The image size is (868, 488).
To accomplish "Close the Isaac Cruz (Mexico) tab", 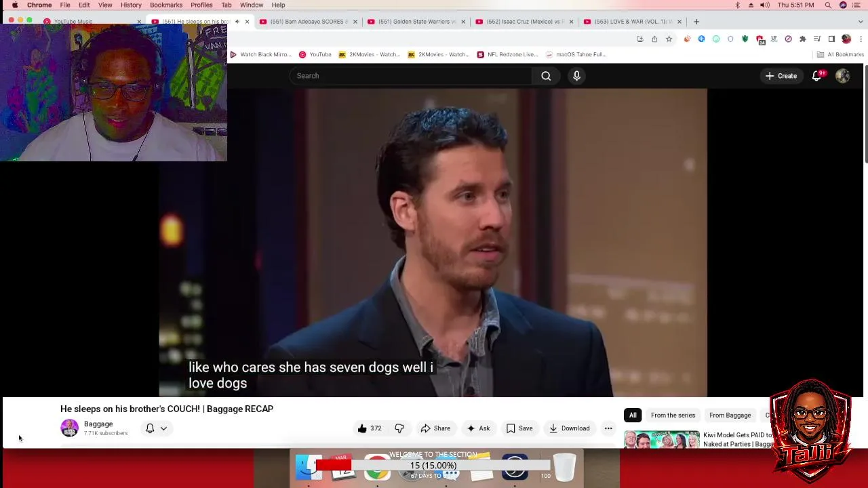I will 571,22.
